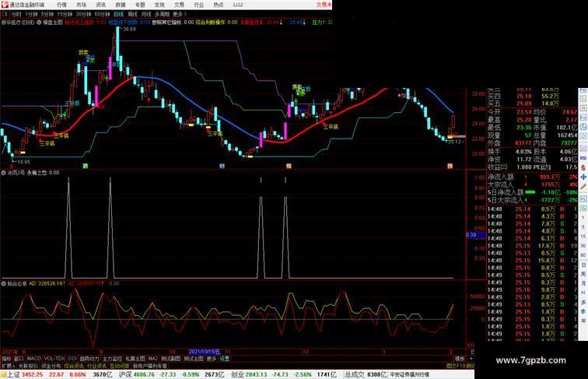Select sidebar period shortcut 多
Viewport: 588px width, 379px height.
[x=583, y=302]
